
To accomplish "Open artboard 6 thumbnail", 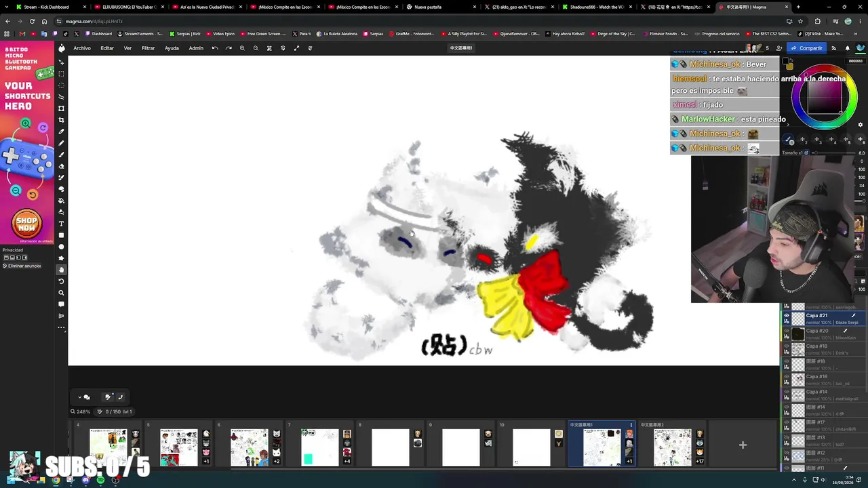I will (250, 447).
